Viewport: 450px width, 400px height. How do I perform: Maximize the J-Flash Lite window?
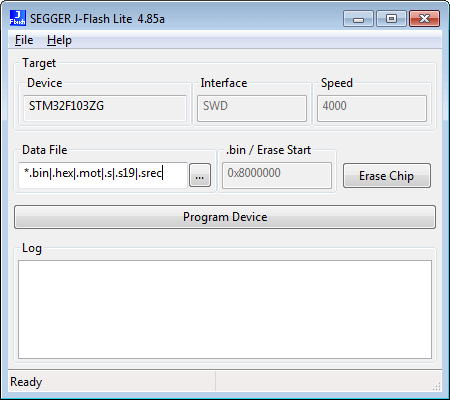tap(391, 19)
